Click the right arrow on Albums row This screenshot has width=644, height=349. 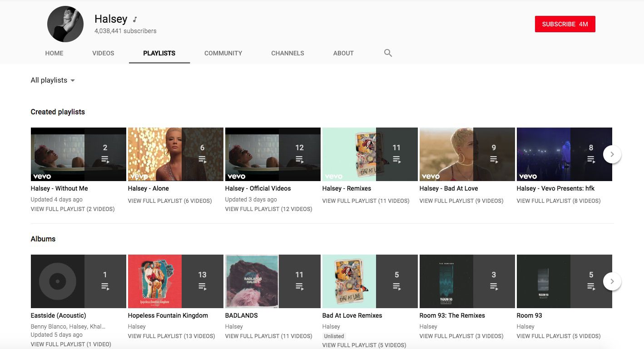point(612,281)
